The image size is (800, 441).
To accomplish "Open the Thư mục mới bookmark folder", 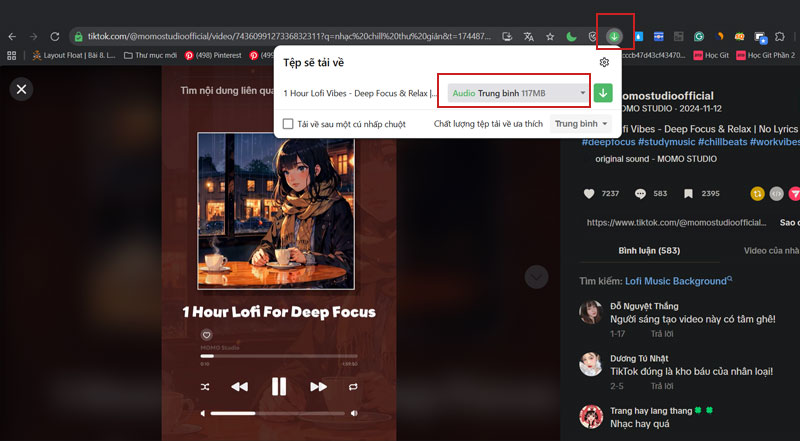I will (150, 55).
